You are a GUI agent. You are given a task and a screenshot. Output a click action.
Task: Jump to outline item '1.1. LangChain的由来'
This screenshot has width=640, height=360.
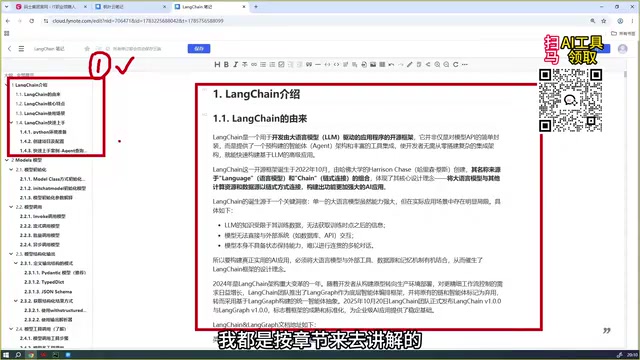click(38, 94)
